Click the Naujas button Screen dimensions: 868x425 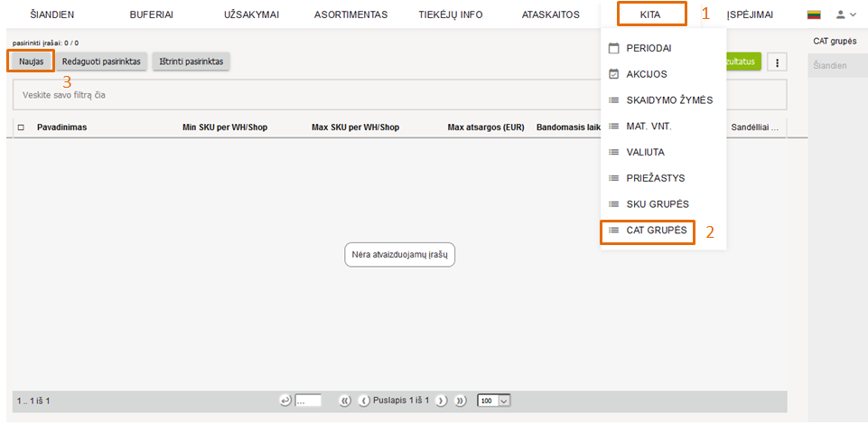[31, 61]
